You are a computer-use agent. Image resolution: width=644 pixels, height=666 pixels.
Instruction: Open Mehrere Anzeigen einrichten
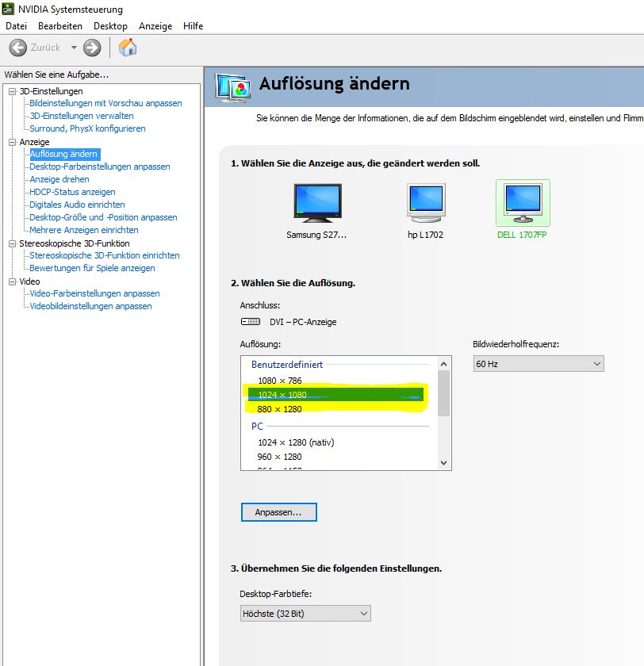tap(84, 230)
